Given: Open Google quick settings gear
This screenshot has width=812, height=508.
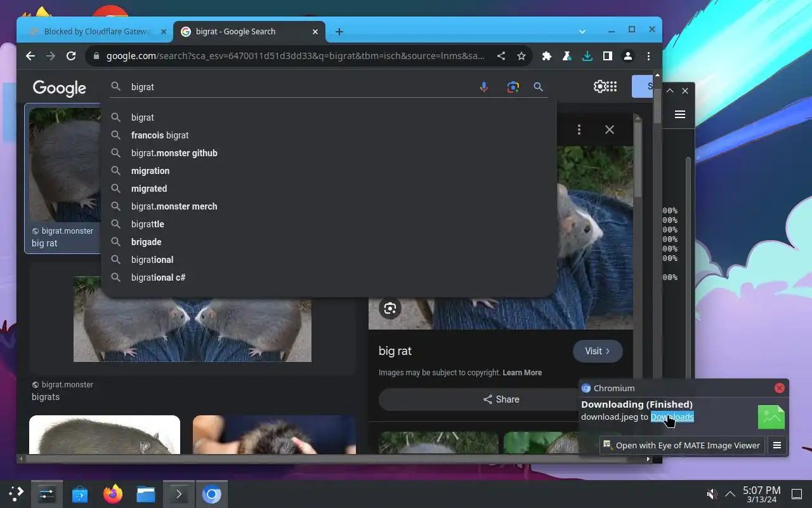Looking at the screenshot, I should (x=599, y=86).
